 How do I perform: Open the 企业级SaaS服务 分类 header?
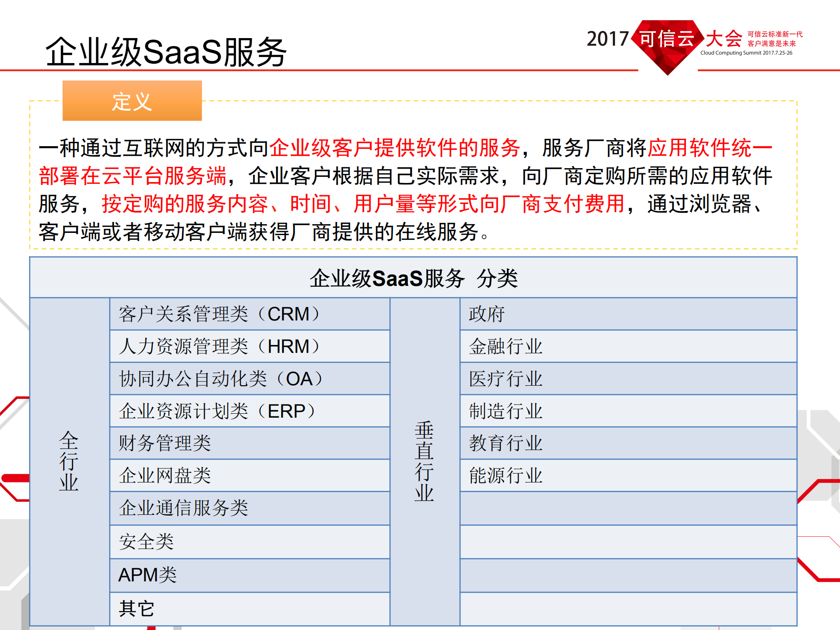click(x=415, y=278)
